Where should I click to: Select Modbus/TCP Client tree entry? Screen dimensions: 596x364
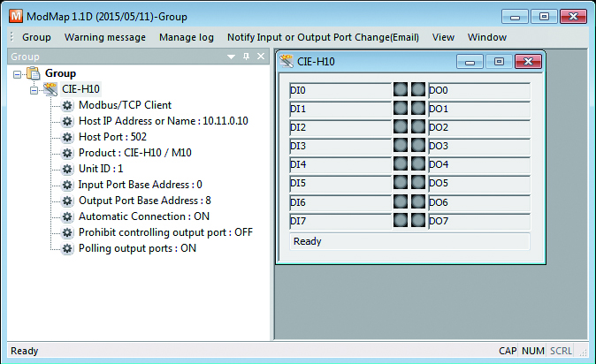[x=125, y=105]
